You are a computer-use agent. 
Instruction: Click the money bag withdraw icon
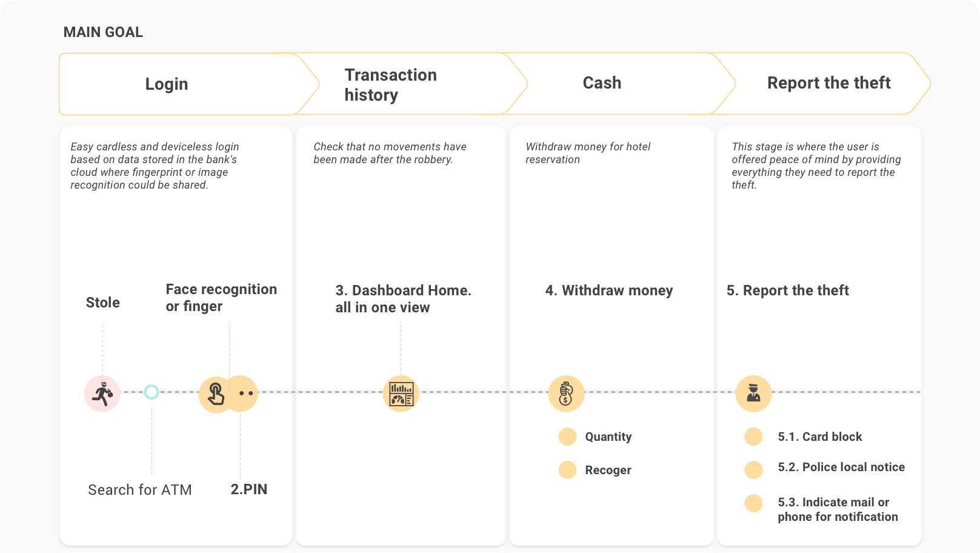tap(566, 394)
